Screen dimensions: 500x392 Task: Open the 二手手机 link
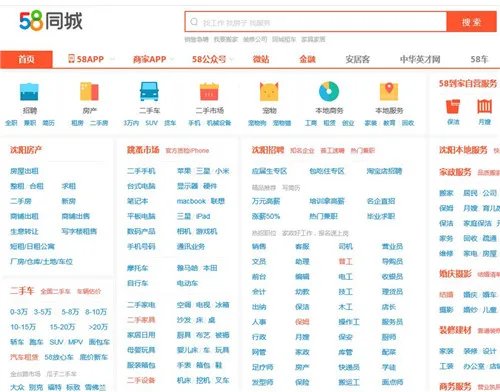pyautogui.click(x=141, y=171)
